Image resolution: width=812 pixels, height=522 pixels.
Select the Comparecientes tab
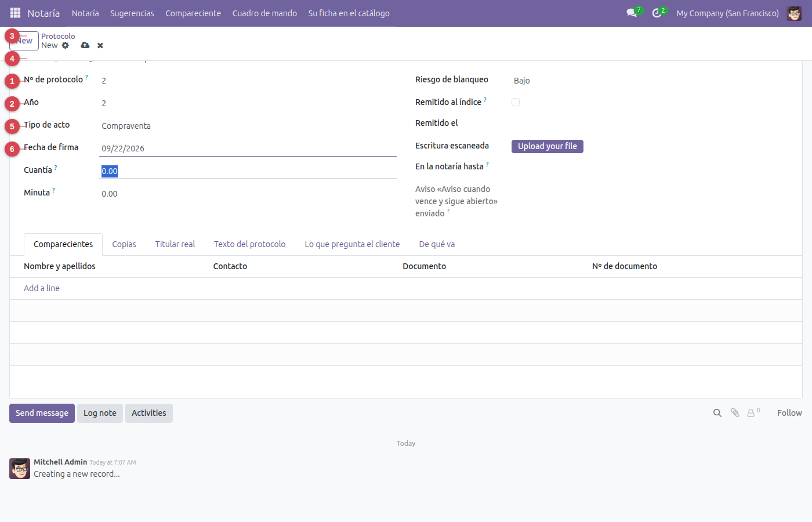click(63, 244)
